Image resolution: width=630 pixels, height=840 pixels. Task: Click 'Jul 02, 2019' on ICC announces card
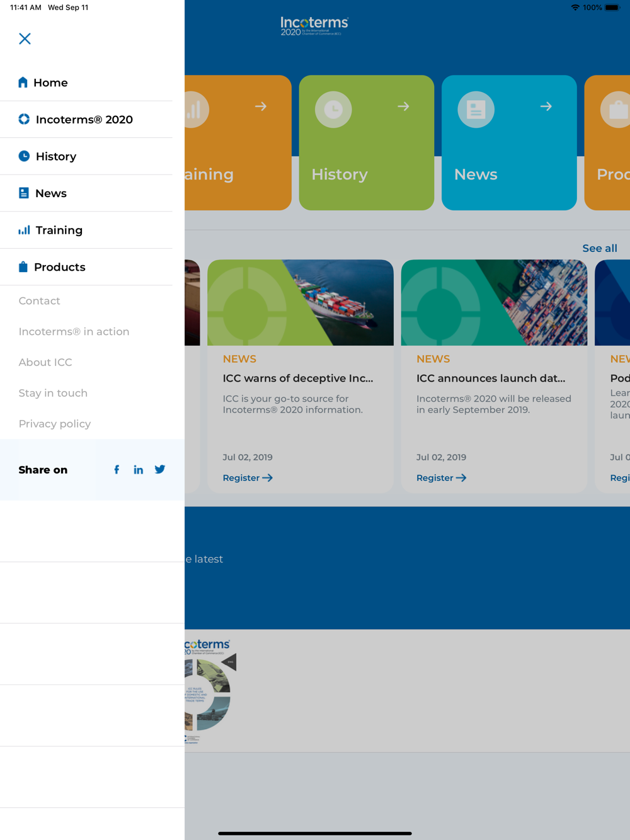click(x=441, y=457)
